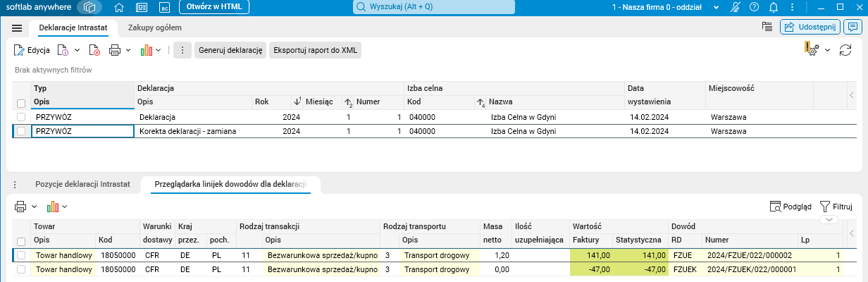The width and height of the screenshot is (868, 282).
Task: Tick checkbox for the Korekta deklaracji row
Action: pyautogui.click(x=21, y=131)
